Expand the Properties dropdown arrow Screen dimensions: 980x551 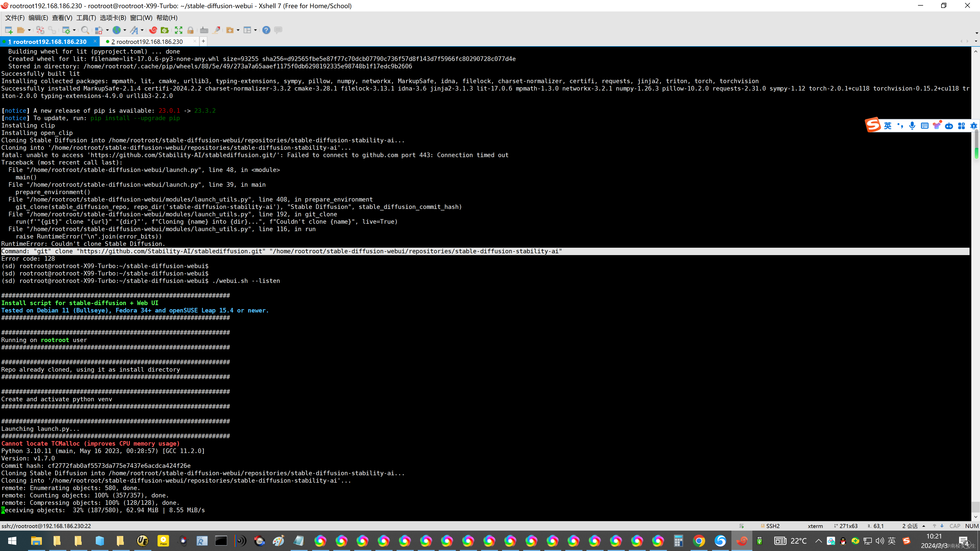[74, 30]
